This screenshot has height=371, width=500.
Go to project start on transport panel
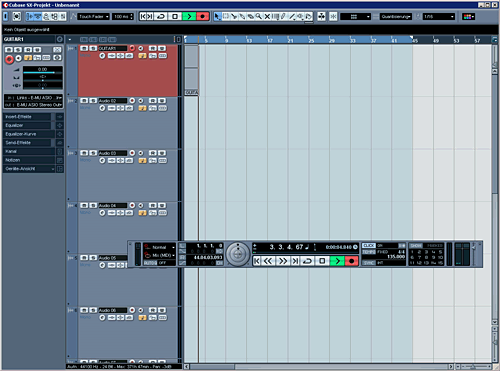click(257, 261)
